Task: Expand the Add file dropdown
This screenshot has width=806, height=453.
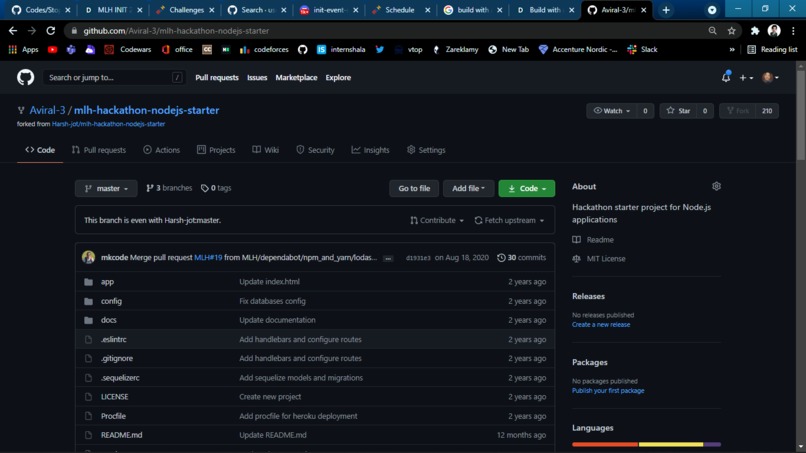Action: click(x=468, y=188)
